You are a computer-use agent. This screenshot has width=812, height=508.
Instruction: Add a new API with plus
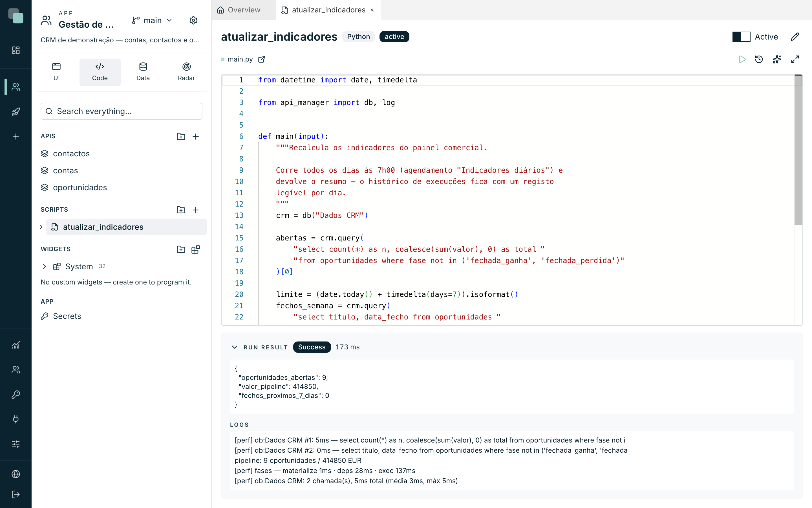196,136
